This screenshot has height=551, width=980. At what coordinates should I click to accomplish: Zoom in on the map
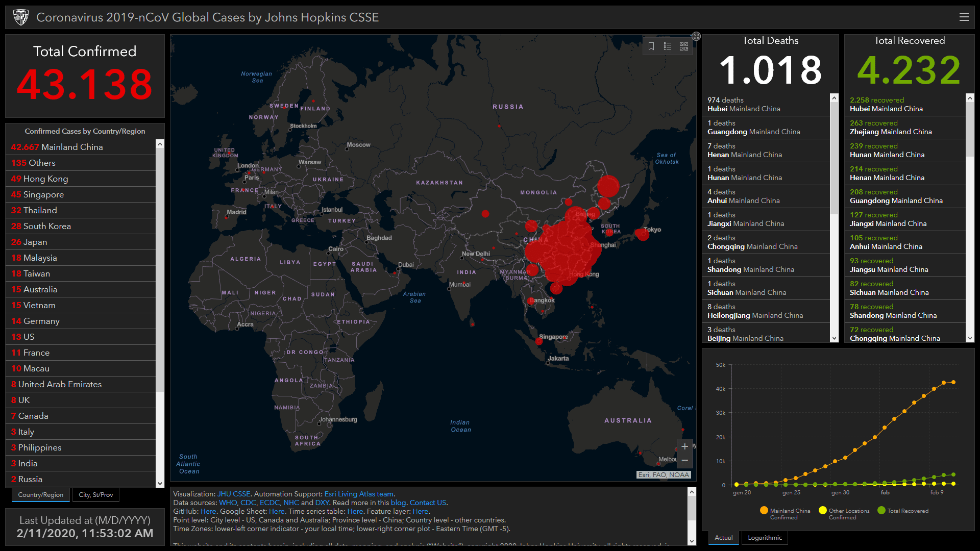click(684, 446)
